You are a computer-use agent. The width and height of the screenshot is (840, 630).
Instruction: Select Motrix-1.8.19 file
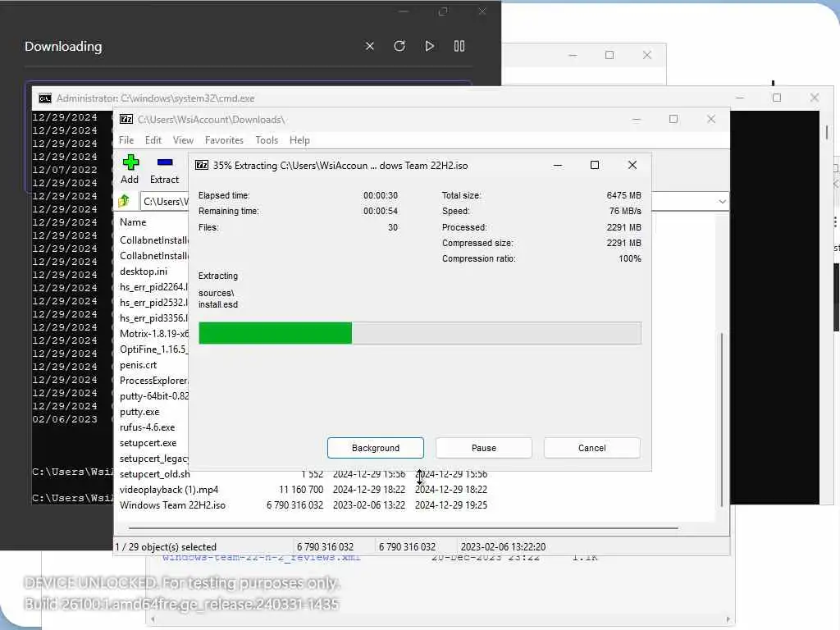[x=153, y=334]
